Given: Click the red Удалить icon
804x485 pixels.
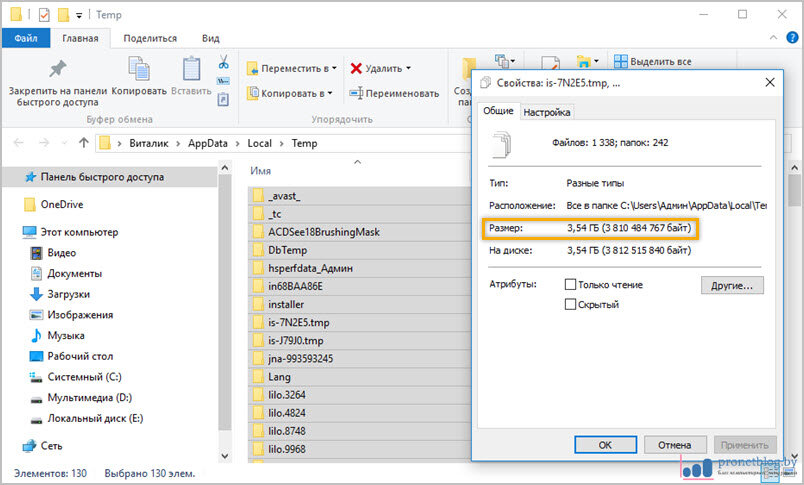Looking at the screenshot, I should 356,68.
